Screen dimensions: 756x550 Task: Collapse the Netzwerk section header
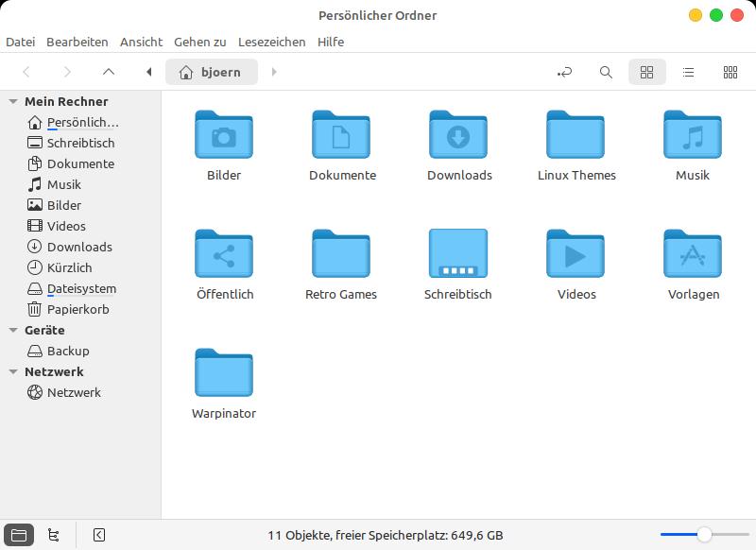[13, 372]
